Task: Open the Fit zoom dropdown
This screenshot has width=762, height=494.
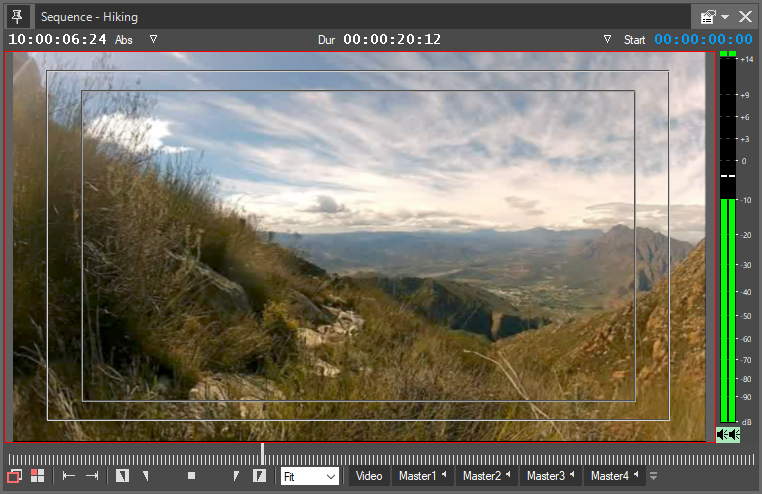Action: click(x=310, y=477)
